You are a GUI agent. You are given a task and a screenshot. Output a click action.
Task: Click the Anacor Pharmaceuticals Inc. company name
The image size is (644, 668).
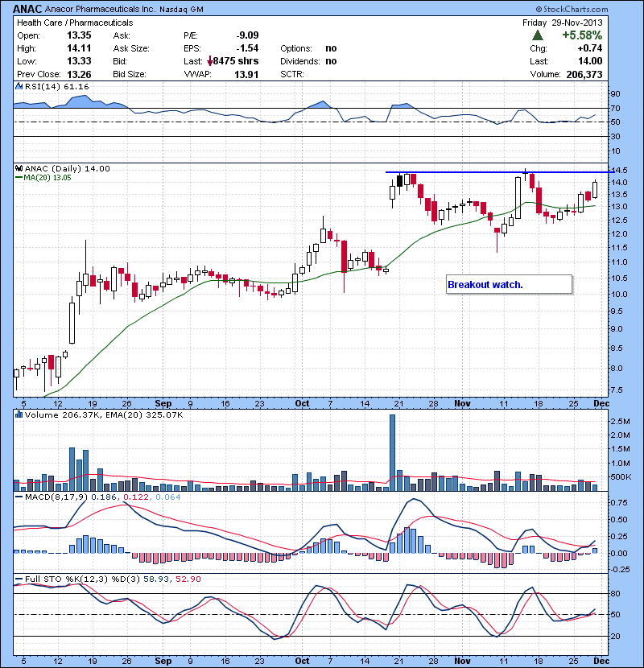pos(100,9)
